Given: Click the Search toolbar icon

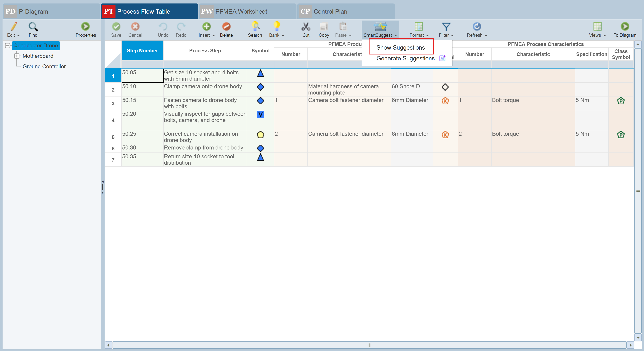Looking at the screenshot, I should (255, 27).
